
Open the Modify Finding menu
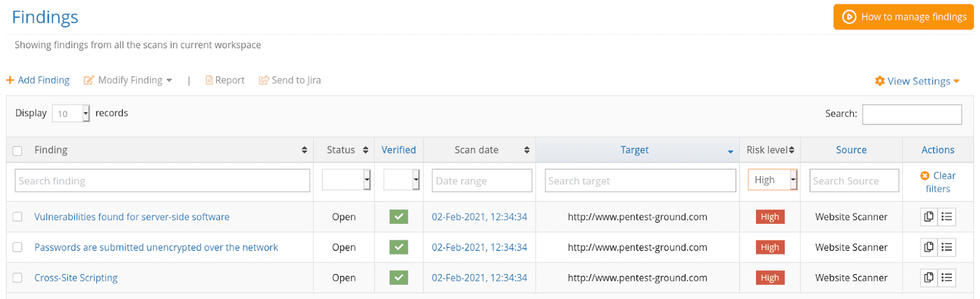[128, 80]
